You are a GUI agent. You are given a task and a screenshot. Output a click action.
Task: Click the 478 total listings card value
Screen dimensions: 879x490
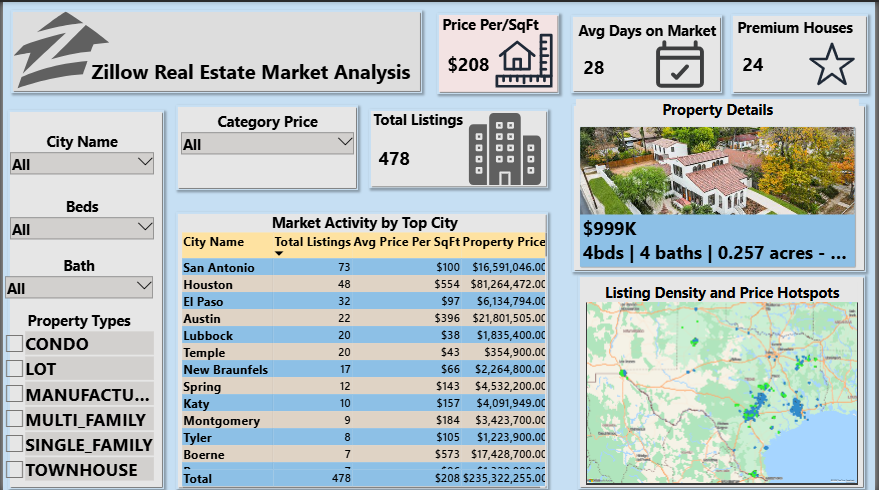[394, 159]
